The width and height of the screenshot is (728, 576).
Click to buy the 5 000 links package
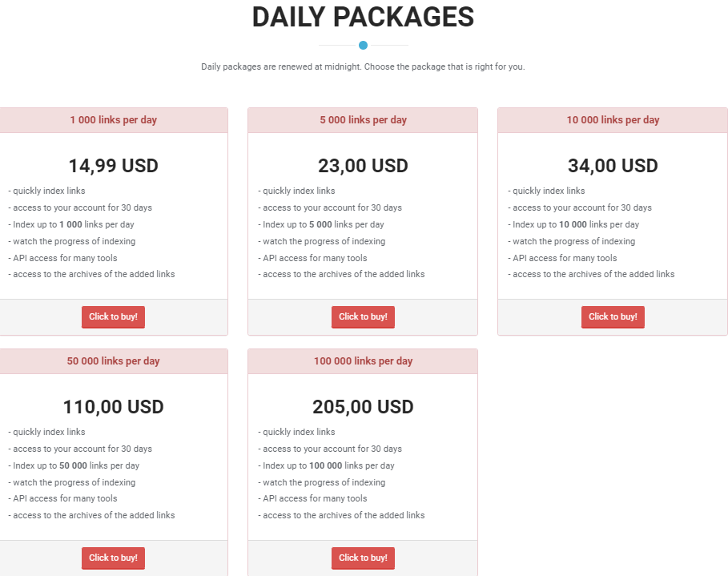point(363,316)
